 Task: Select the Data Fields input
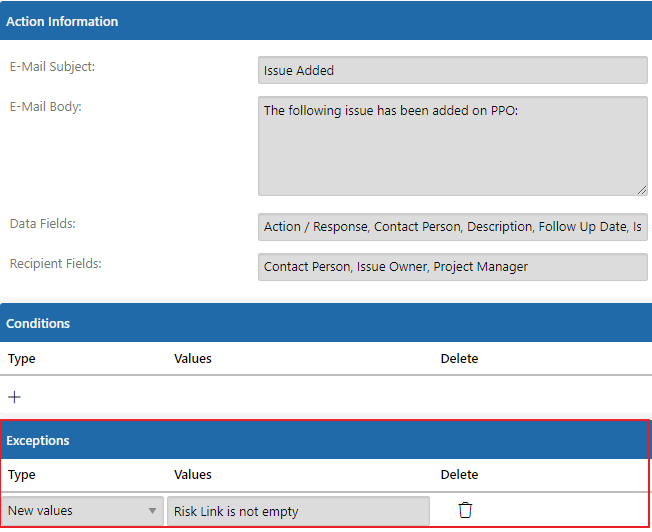pos(452,227)
